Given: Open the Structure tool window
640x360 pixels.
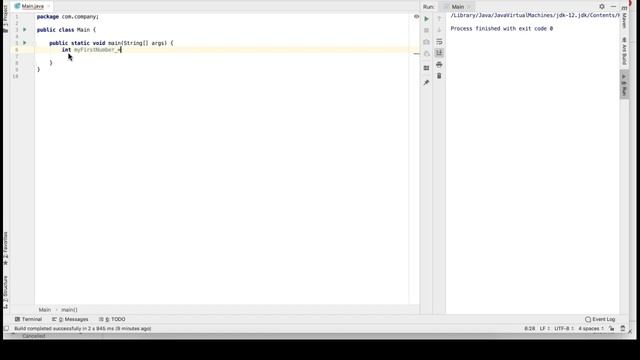Looking at the screenshot, I should tap(6, 291).
